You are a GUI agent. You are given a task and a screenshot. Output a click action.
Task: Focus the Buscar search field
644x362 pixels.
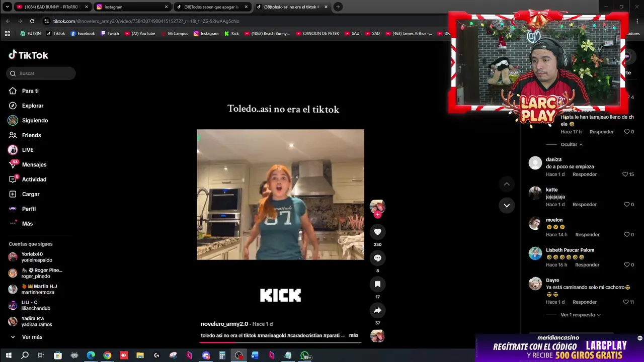pyautogui.click(x=41, y=73)
